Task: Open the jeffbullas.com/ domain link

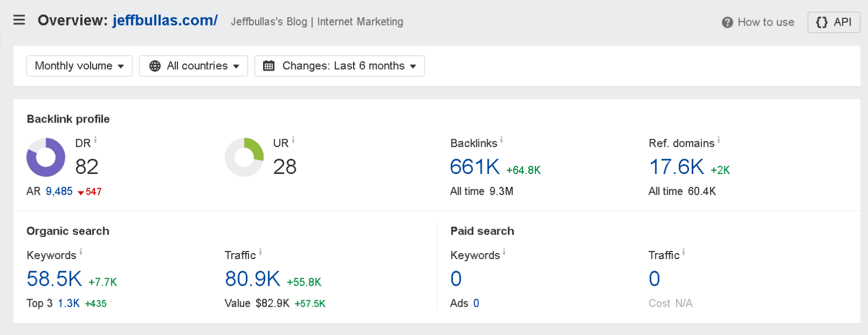Action: pos(165,21)
